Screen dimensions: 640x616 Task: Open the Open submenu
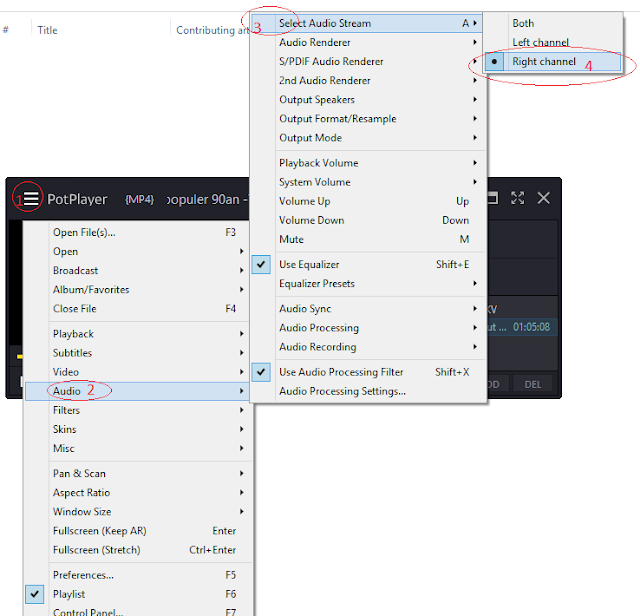point(138,251)
